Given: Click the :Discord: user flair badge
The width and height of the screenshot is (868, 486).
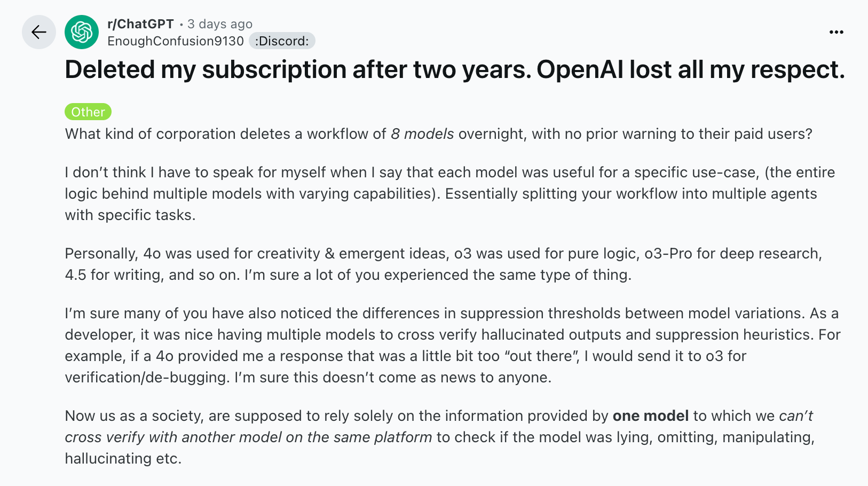Looking at the screenshot, I should coord(282,41).
